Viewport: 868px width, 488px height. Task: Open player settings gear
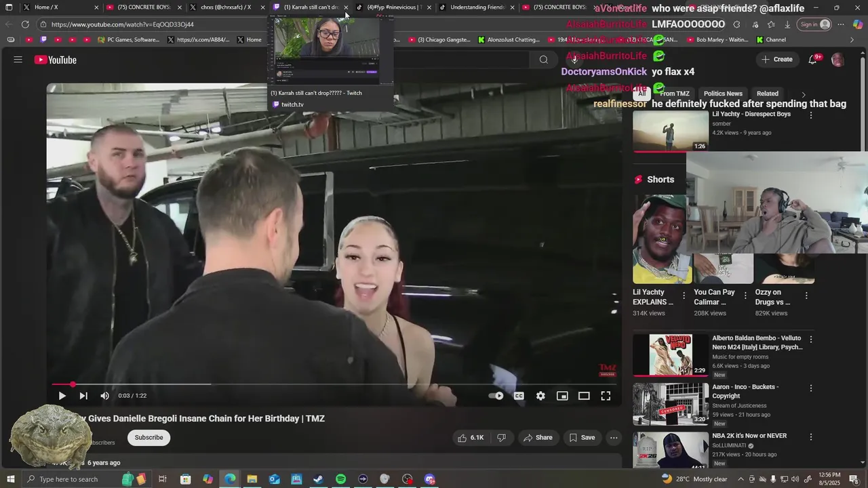(x=540, y=396)
